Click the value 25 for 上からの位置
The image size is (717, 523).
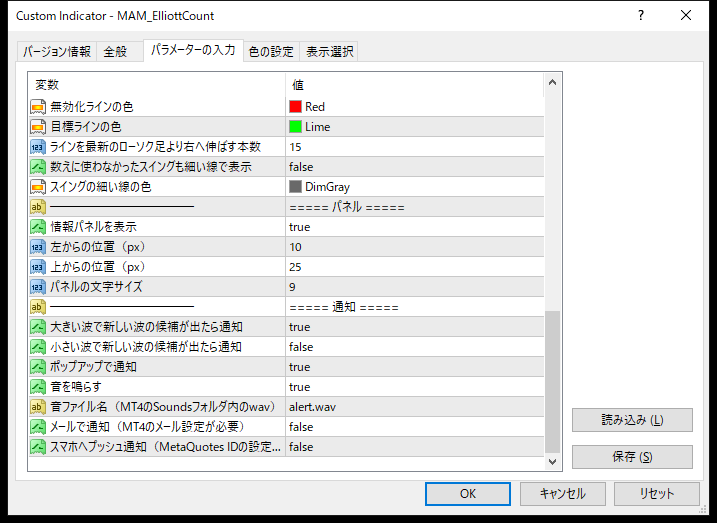click(x=295, y=267)
